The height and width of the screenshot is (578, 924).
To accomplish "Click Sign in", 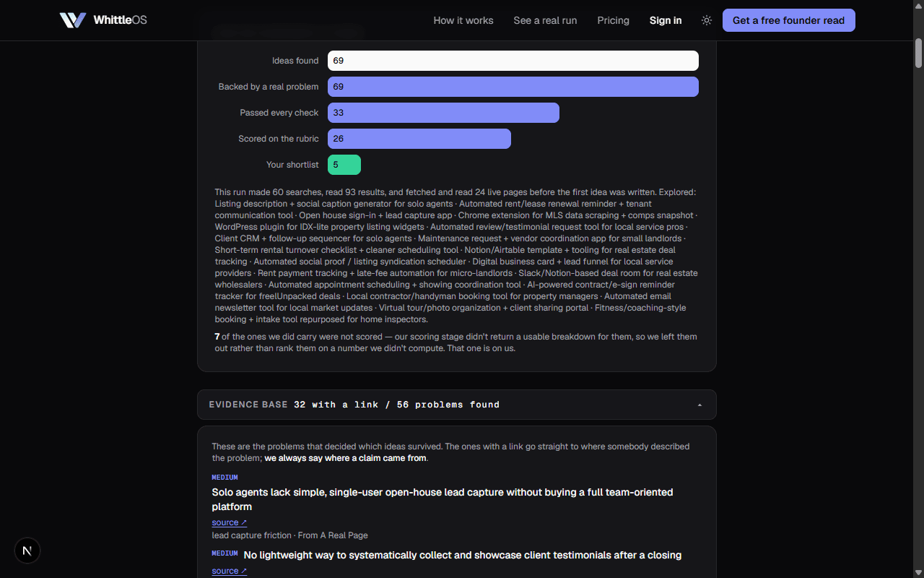I will 666,20.
